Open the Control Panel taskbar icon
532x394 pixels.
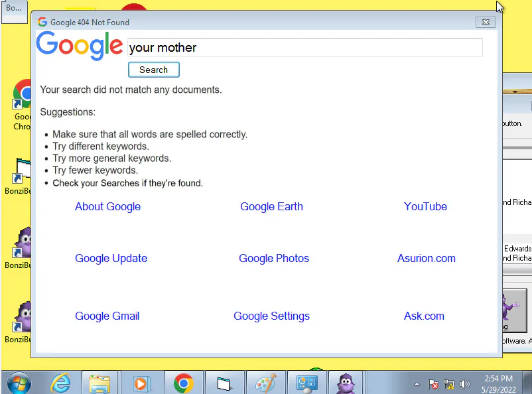(x=306, y=384)
